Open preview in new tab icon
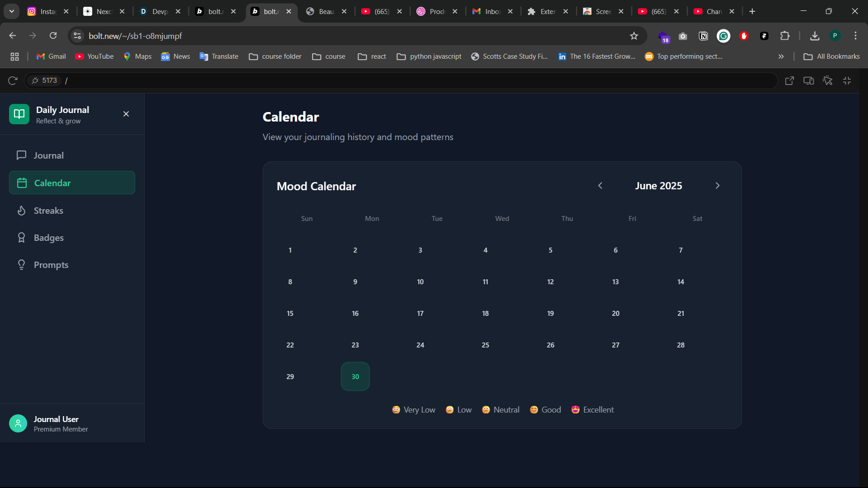Image resolution: width=868 pixels, height=488 pixels. [789, 80]
